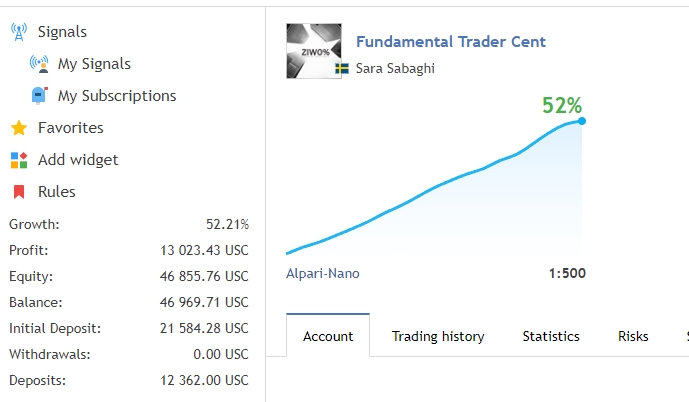Open the Risks tab

pos(633,336)
